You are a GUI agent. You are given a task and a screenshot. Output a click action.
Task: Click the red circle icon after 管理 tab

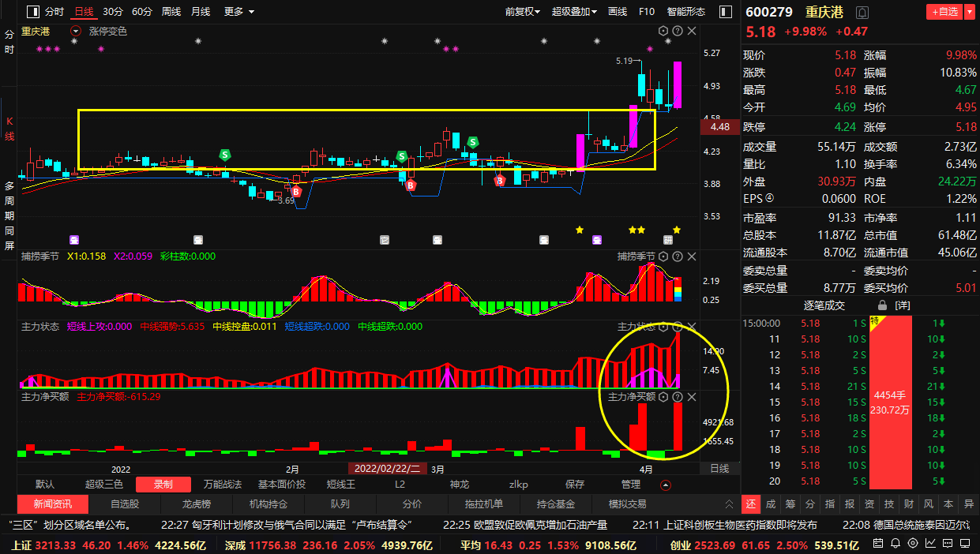666,485
